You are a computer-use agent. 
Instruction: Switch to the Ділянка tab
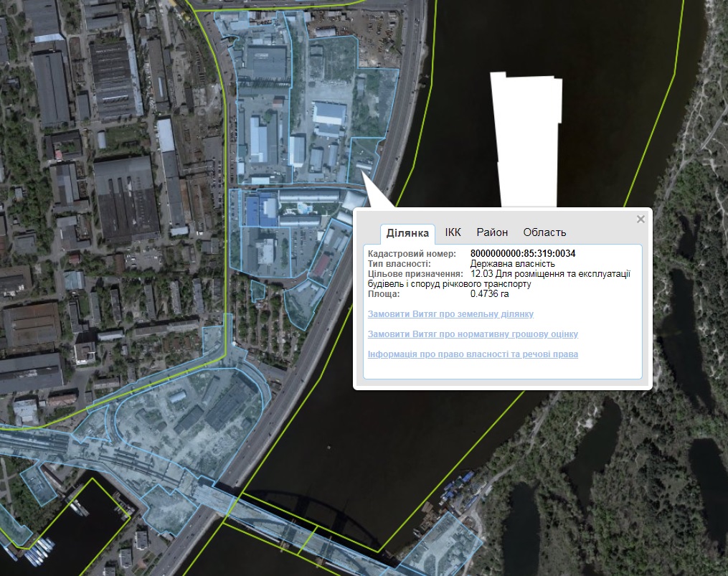[x=407, y=232]
